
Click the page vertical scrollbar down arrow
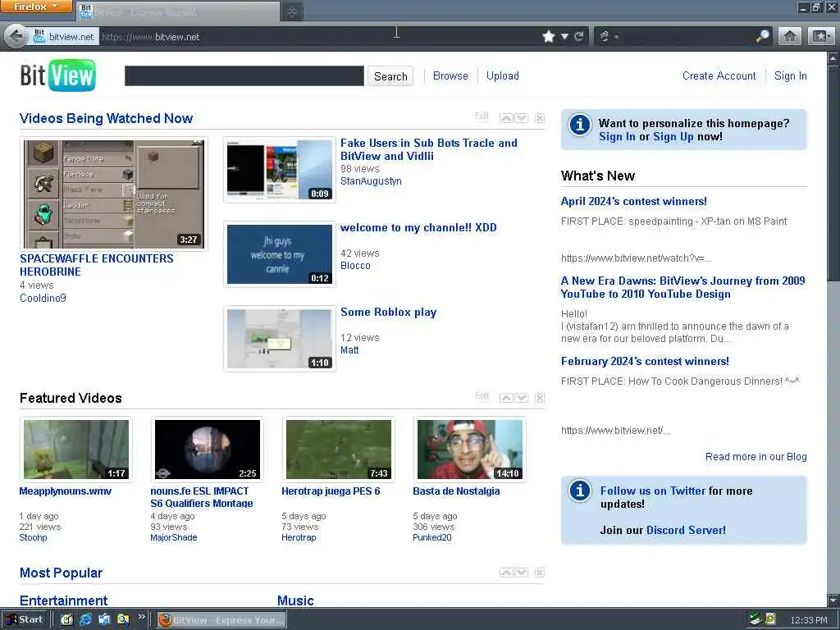(x=833, y=600)
